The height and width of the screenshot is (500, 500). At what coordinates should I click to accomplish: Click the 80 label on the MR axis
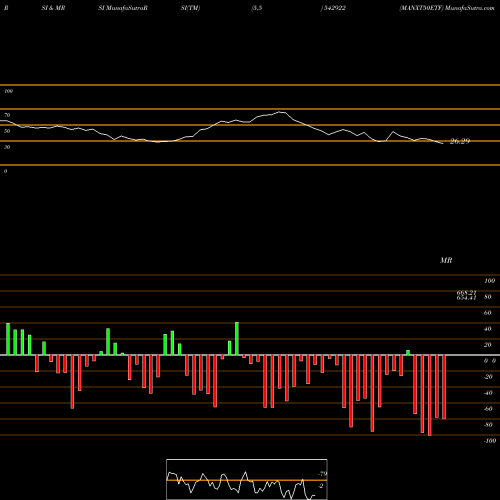click(x=488, y=297)
